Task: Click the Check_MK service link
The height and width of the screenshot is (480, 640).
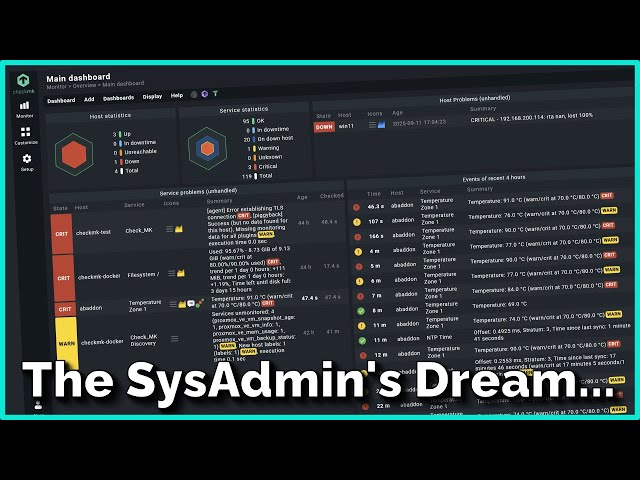Action: [139, 231]
